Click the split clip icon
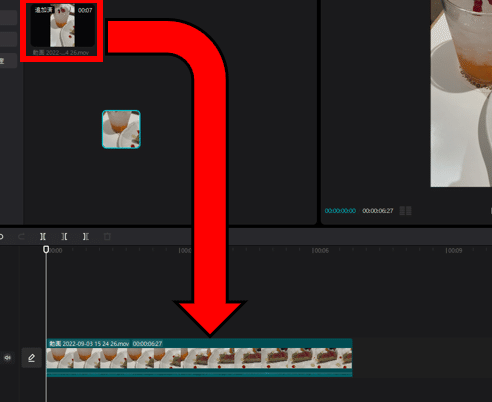Screen dimensions: 492x402 point(43,237)
